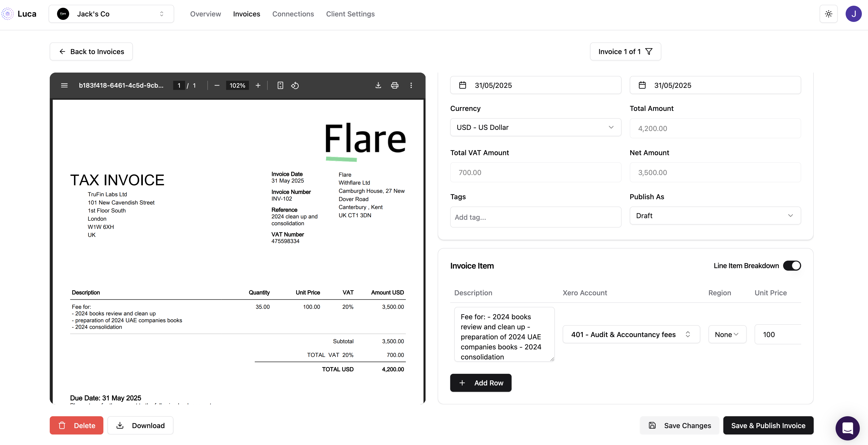This screenshot has height=445, width=868.
Task: Click the Add tag input field
Action: coord(535,217)
